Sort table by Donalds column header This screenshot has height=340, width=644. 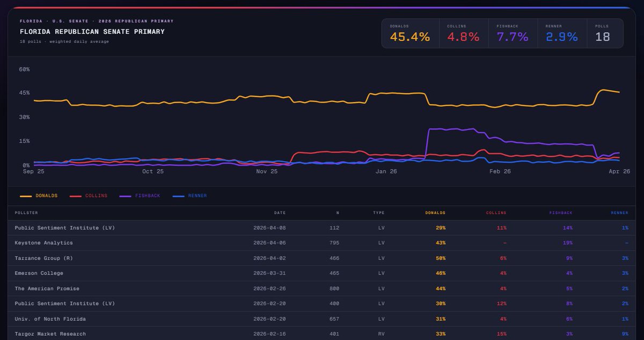[x=435, y=213]
